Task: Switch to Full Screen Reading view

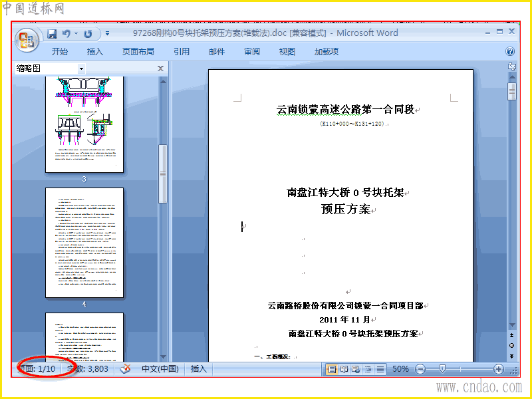Action: pyautogui.click(x=344, y=369)
